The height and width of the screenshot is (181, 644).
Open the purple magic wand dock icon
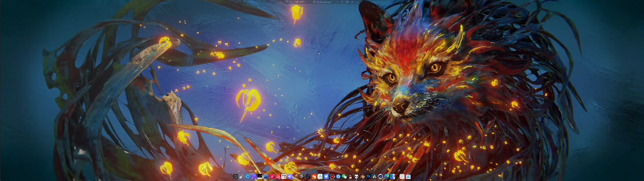[254, 176]
